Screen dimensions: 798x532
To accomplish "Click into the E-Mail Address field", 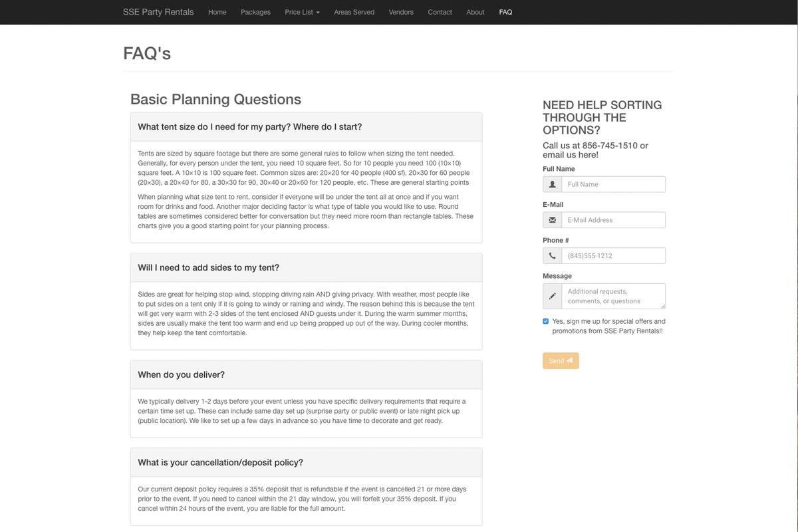I will coord(613,220).
